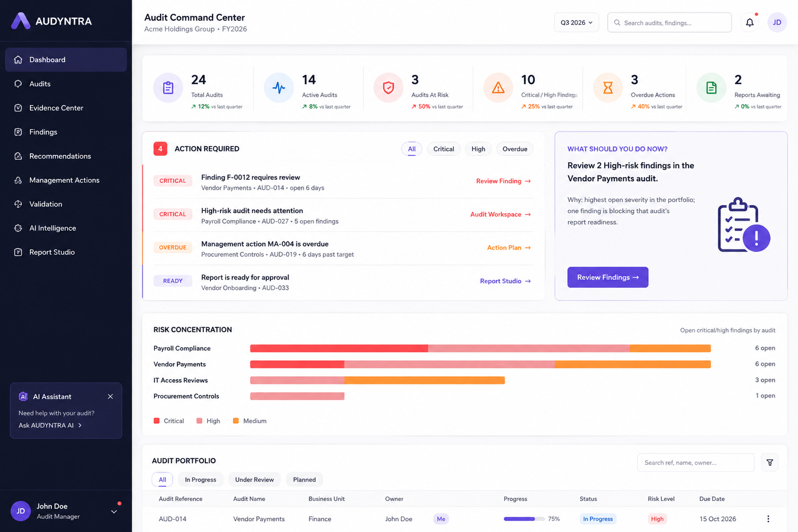Open AI Intelligence sidebar icon
This screenshot has width=798, height=532.
(x=18, y=228)
